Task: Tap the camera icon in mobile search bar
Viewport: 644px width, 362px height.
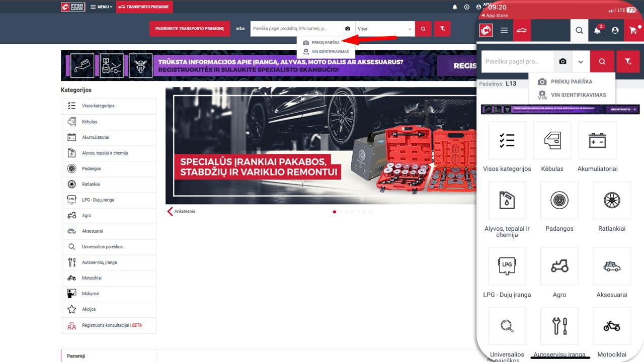Action: 562,61
